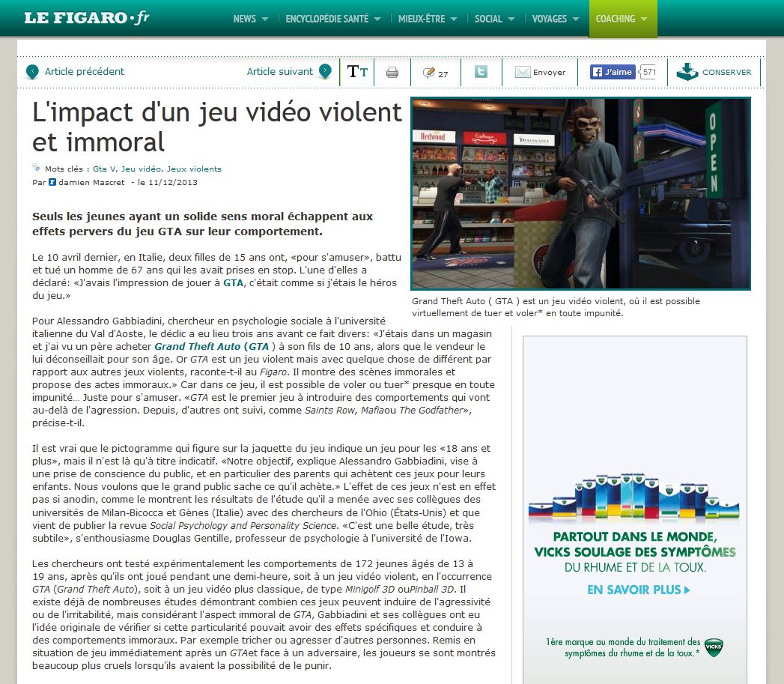The height and width of the screenshot is (684, 784).
Task: Open the GTA screenshot image
Action: (x=580, y=193)
